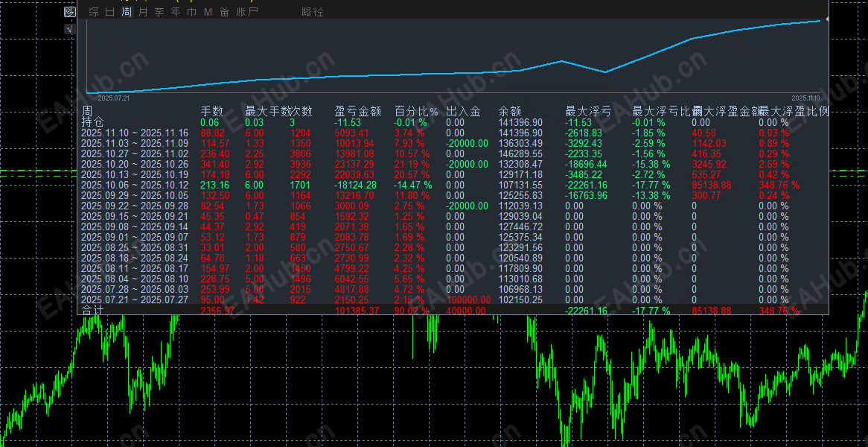This screenshot has width=868, height=447.
Task: Click the total lots value 2356.97
Action: click(x=217, y=311)
